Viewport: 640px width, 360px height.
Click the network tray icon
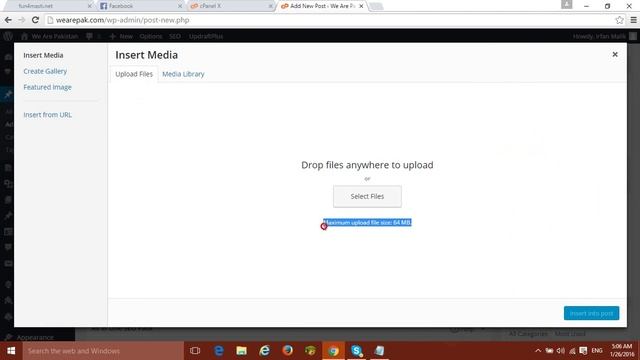pos(572,351)
